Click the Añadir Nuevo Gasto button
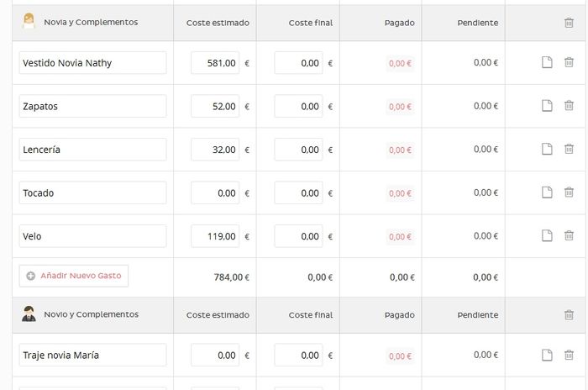The height and width of the screenshot is (390, 588). [x=74, y=276]
